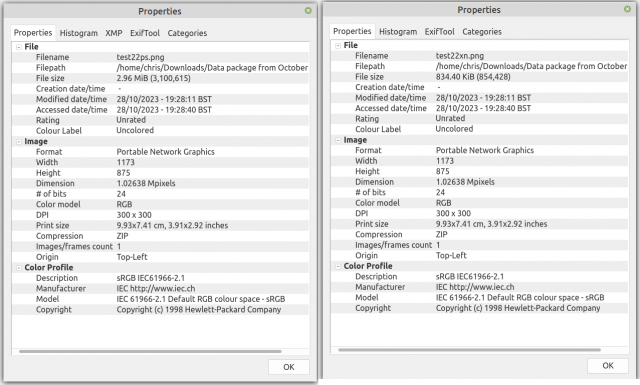
Task: Collapse the File section in left window
Action: 19,47
